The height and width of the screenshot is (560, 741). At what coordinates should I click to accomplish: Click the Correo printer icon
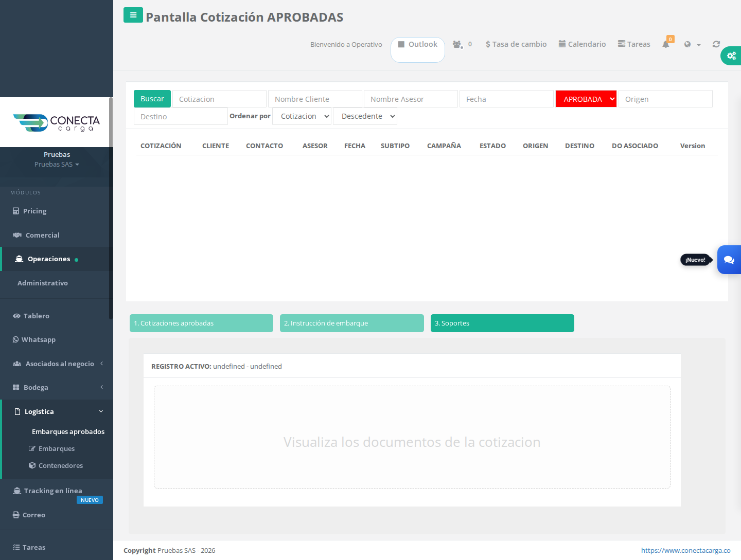pos(16,515)
